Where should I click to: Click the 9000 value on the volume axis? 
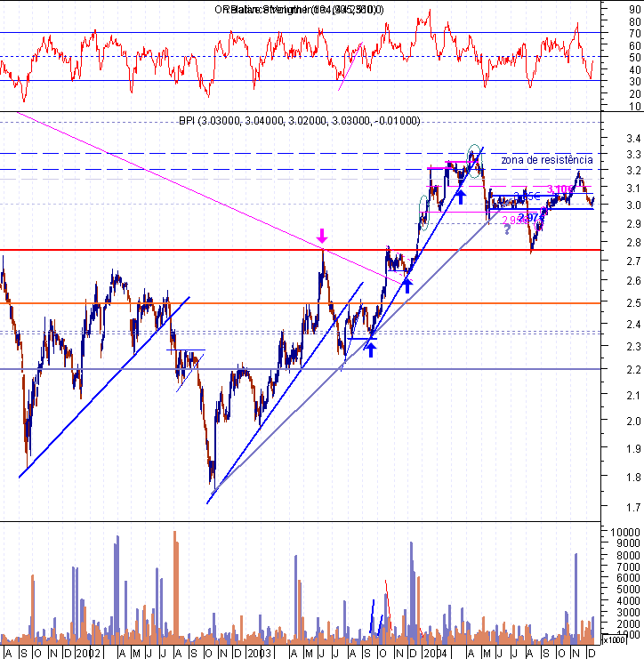pos(628,543)
